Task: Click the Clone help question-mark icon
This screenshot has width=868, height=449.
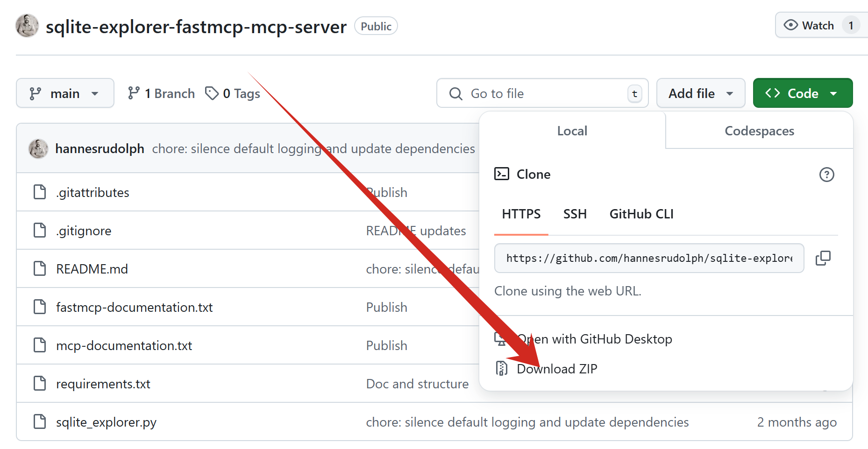Action: tap(826, 175)
